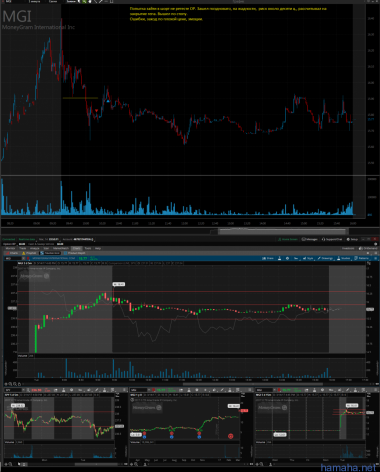Open the main chart Style menu
This screenshot has width=380, height=472.
308,258
